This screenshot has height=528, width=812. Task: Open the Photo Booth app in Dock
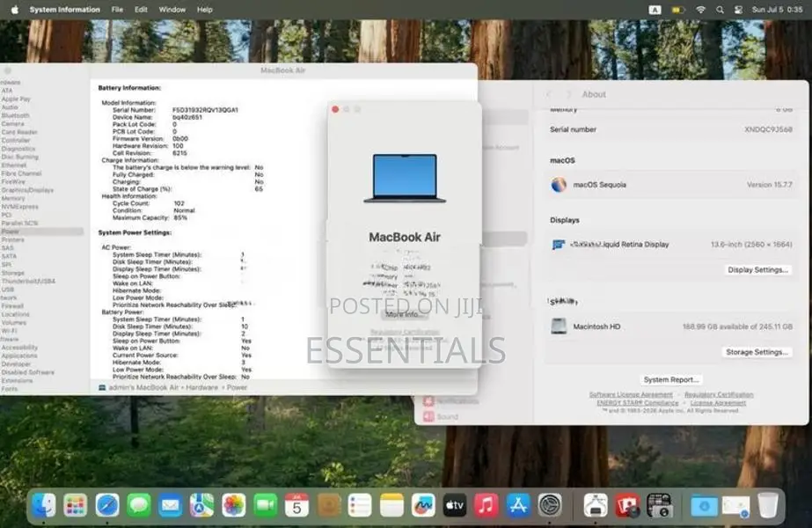627,505
